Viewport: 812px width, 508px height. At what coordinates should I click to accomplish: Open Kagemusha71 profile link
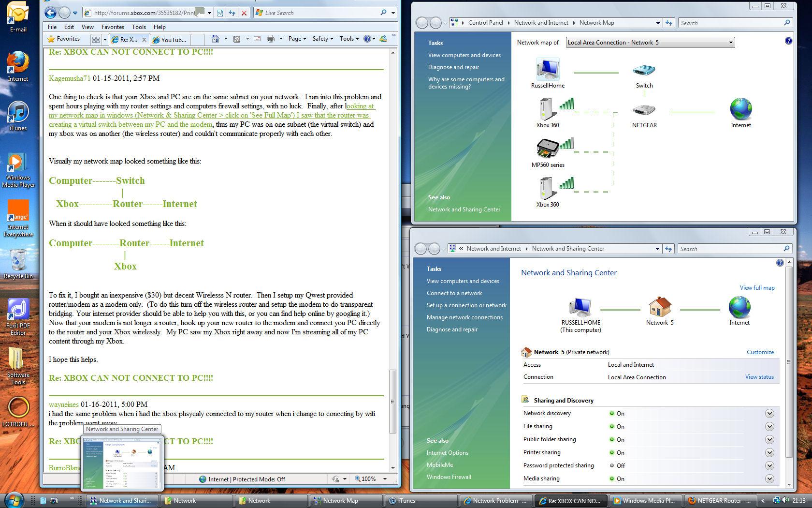click(70, 78)
